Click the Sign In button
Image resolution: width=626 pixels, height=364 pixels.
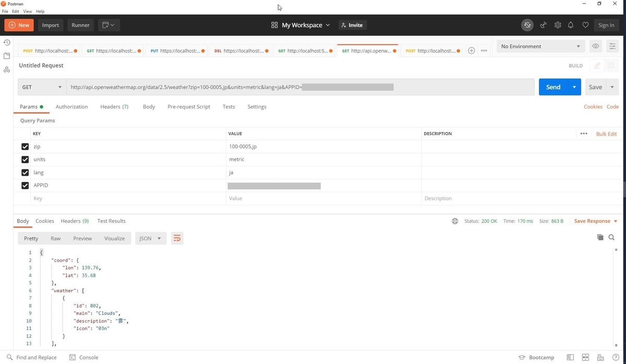point(606,25)
